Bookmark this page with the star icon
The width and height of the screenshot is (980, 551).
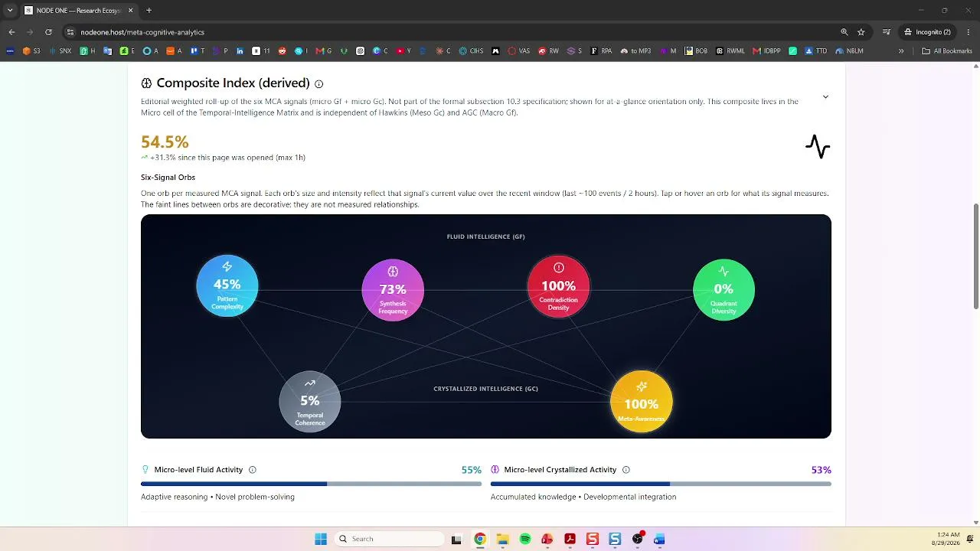tap(861, 32)
